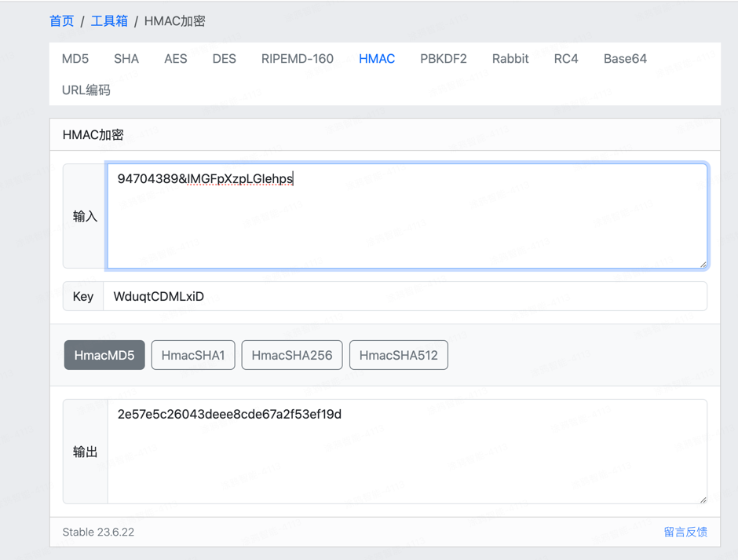
Task: Switch to the Base64 tab
Action: [625, 58]
